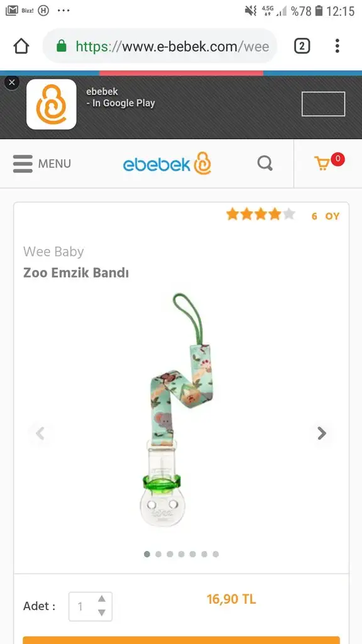Open the browser three-dot overflow menu

[x=337, y=46]
